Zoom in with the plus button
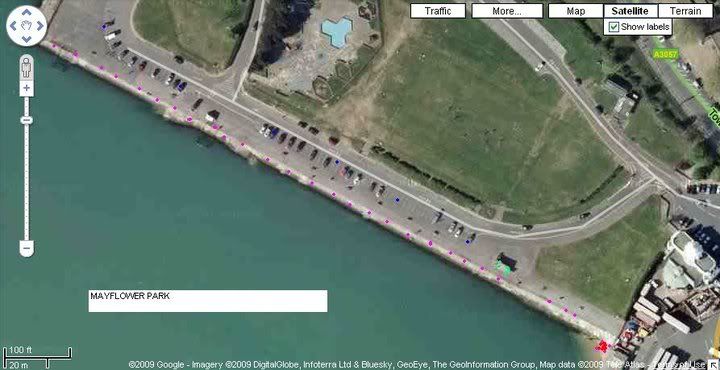The width and height of the screenshot is (720, 370). (x=27, y=88)
